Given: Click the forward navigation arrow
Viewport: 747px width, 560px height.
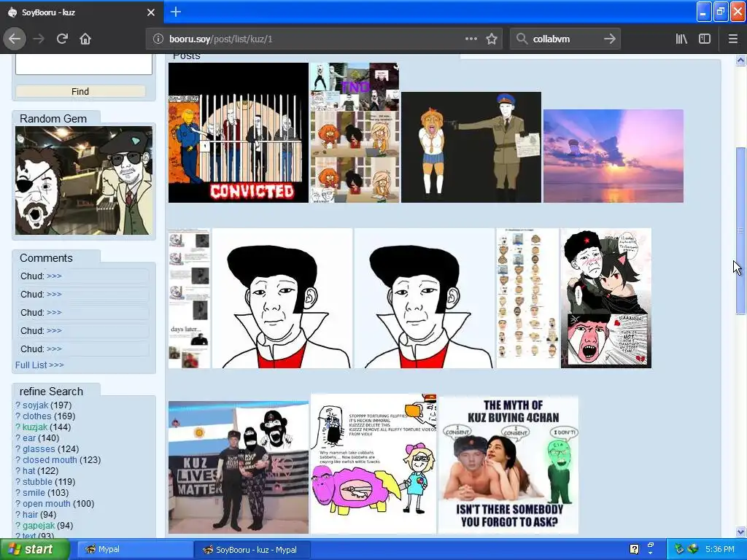Looking at the screenshot, I should point(39,39).
